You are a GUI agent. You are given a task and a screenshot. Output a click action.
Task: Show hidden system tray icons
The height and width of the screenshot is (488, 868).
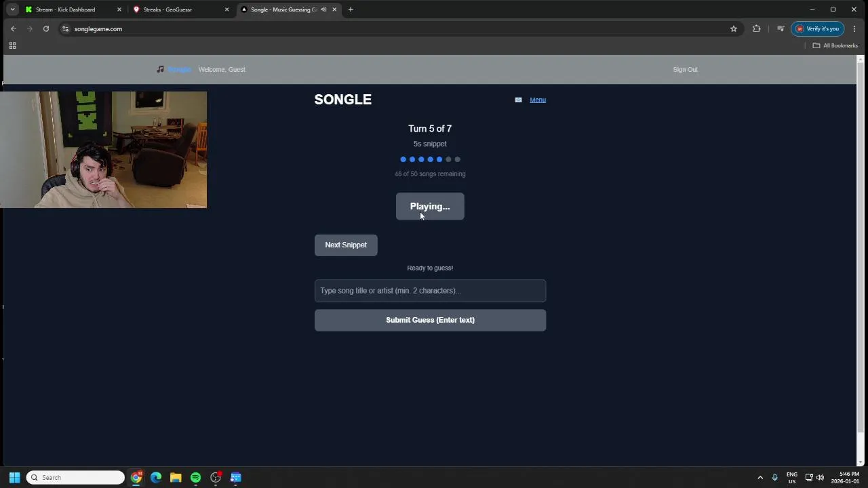(760, 477)
